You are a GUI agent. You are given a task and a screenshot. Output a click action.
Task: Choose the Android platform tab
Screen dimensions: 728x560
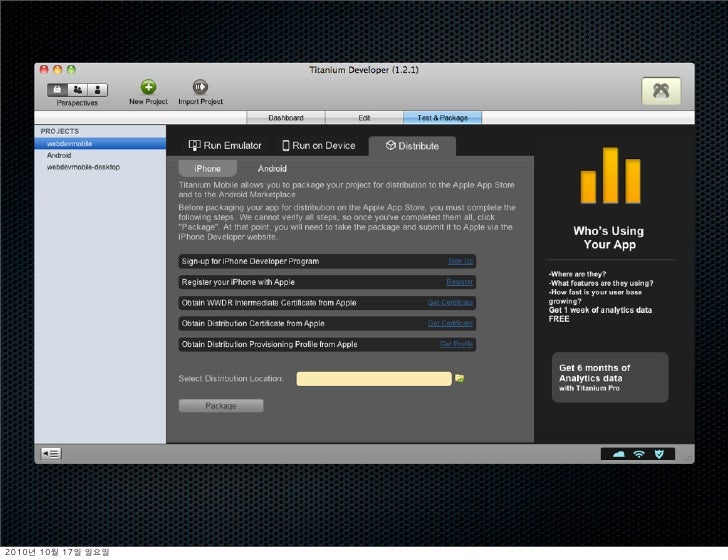(272, 169)
